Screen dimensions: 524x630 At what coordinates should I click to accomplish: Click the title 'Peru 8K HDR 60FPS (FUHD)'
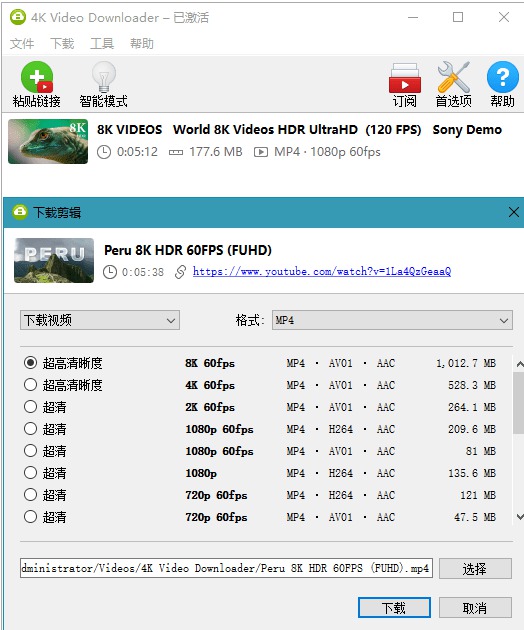tap(188, 250)
